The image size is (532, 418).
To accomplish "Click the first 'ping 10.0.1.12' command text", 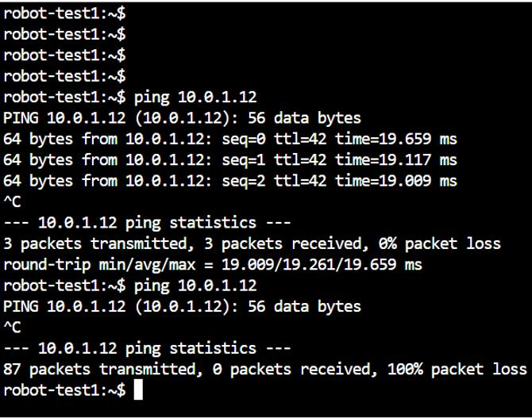I will [195, 98].
